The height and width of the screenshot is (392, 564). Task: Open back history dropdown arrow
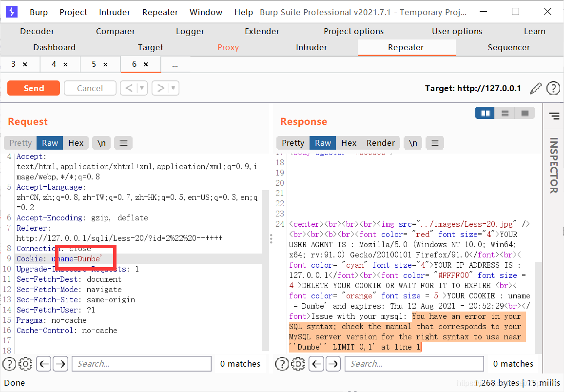point(142,88)
